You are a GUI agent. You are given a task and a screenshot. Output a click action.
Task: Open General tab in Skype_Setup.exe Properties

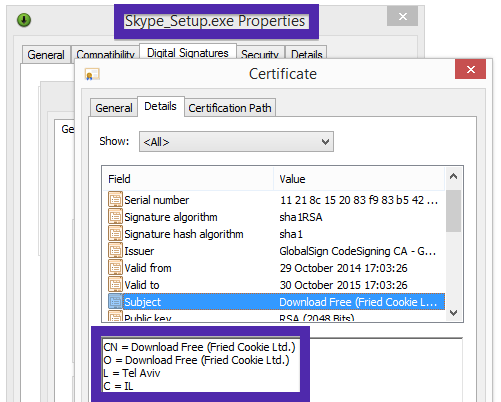(46, 55)
